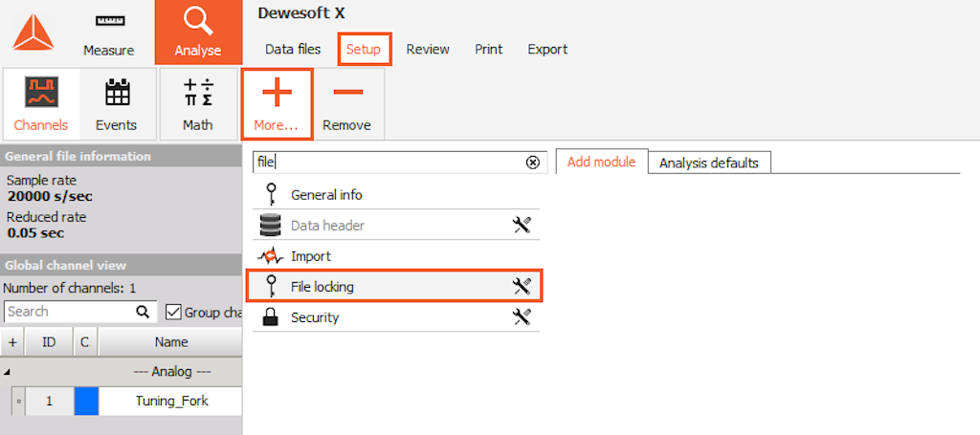Image resolution: width=980 pixels, height=435 pixels.
Task: Select the Data header module
Action: [395, 226]
